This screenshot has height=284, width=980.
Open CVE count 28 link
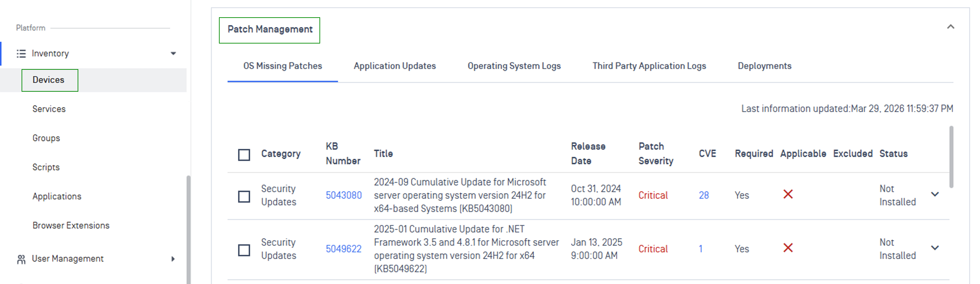coord(703,195)
